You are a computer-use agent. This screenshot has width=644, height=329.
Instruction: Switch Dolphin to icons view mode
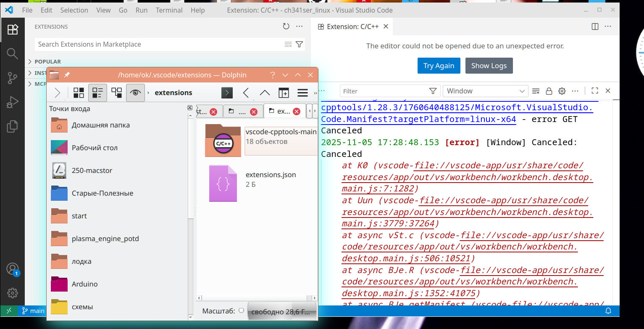[x=79, y=93]
